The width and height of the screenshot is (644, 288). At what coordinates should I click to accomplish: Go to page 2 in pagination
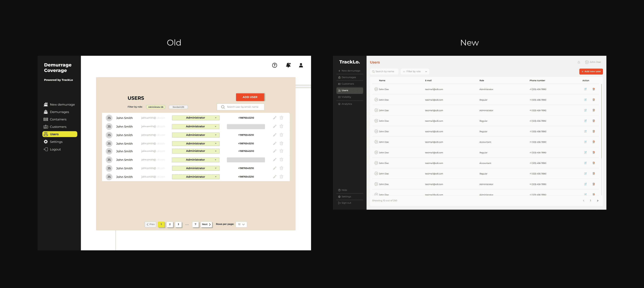tap(170, 224)
